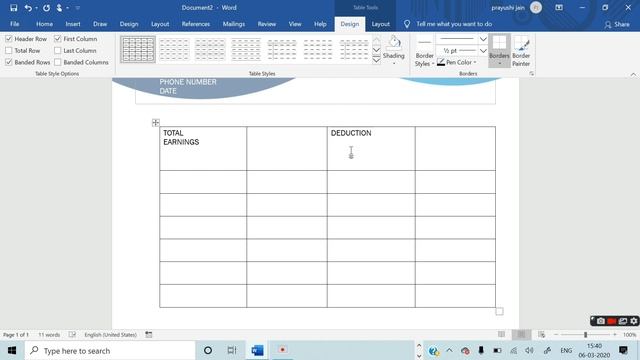Screen dimensions: 640x360
Task: Click the Word icon on the taskbar
Action: tap(257, 350)
